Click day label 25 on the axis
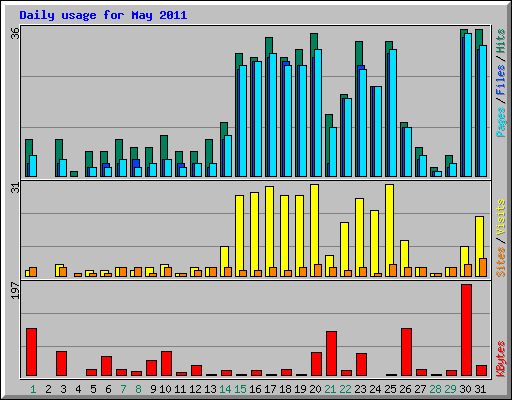Viewport: 512px width, 400px height. coord(390,389)
